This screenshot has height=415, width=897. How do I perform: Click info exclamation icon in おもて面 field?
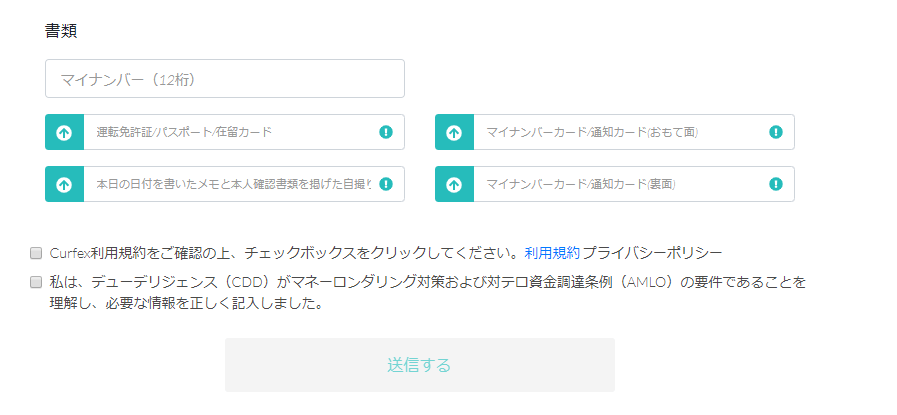click(x=776, y=132)
